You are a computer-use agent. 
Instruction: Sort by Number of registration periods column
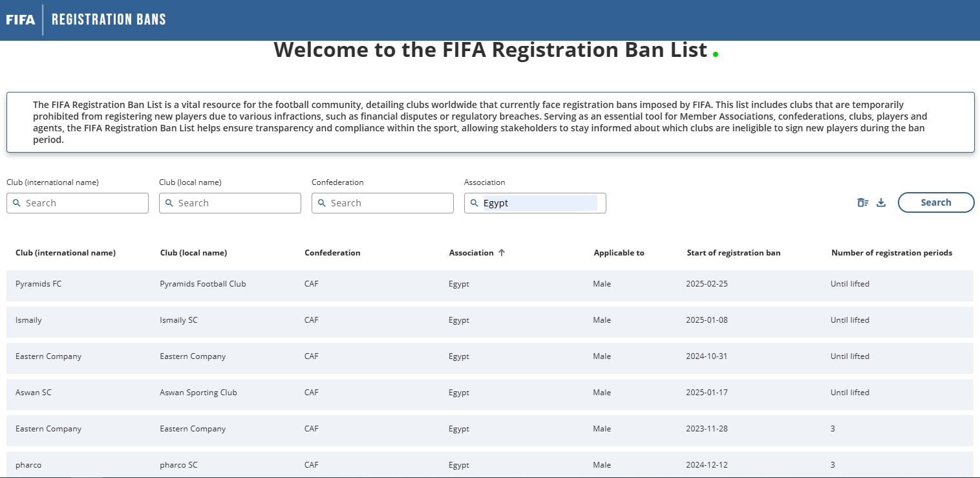(x=891, y=253)
